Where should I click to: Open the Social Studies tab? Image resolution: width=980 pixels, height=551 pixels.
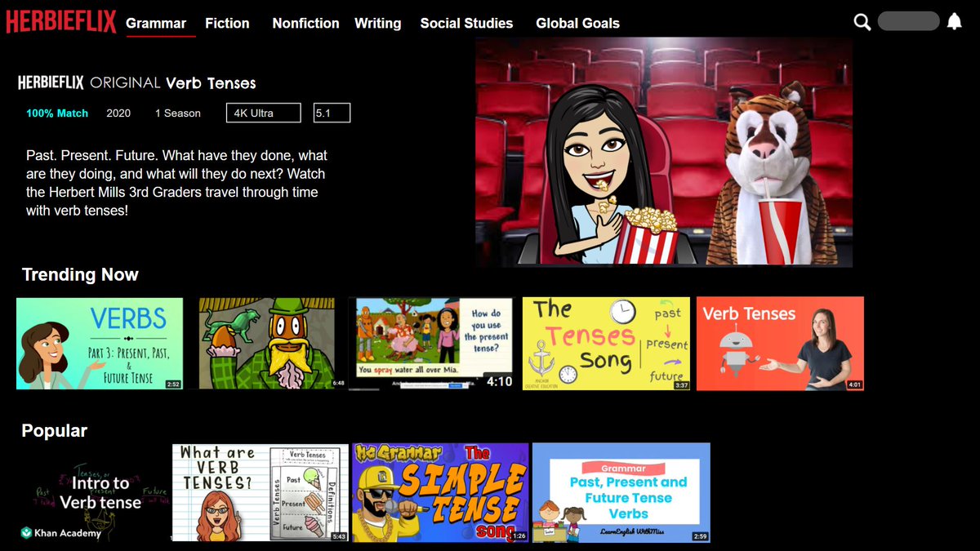tap(466, 23)
